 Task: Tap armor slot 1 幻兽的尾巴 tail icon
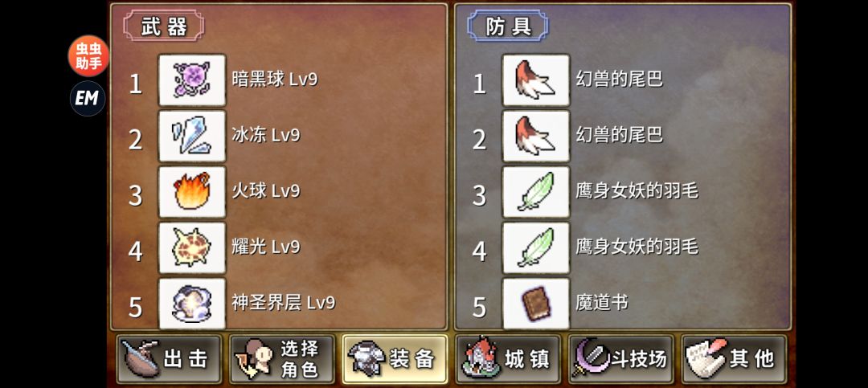point(536,80)
